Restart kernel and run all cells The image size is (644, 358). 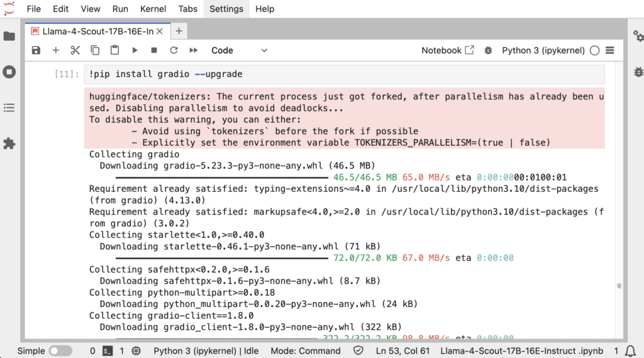(194, 50)
